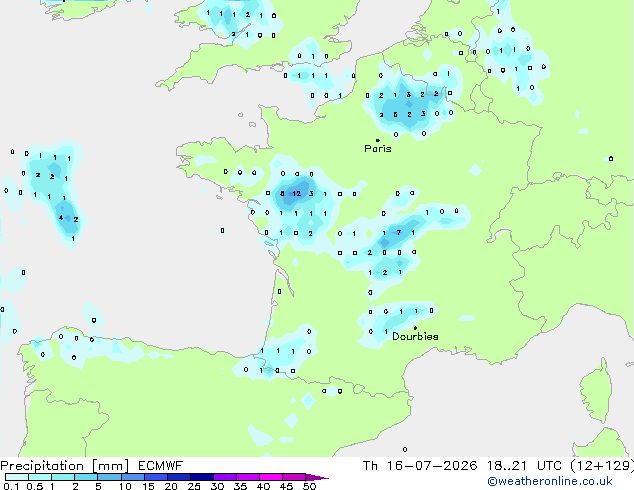Click the '35' legend scale label
634x490 pixels.
[x=240, y=486]
